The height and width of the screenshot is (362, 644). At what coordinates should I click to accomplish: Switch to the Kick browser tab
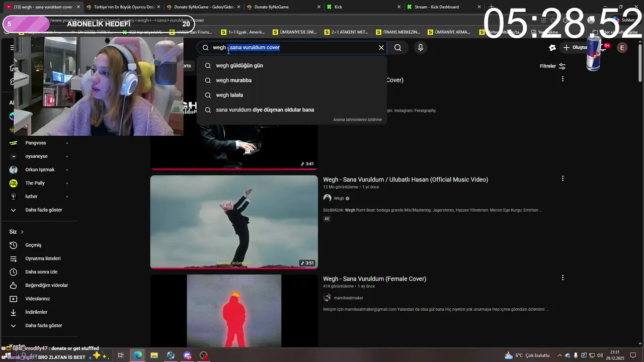tap(362, 7)
